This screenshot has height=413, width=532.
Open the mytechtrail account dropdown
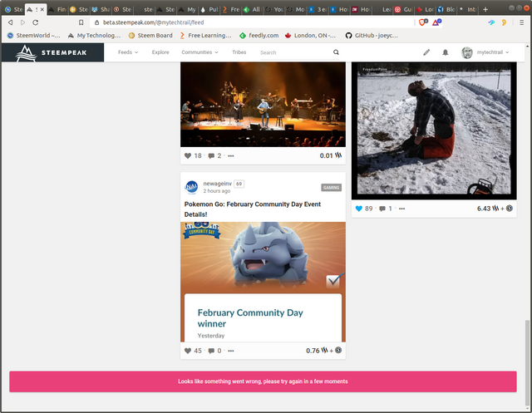(x=493, y=52)
